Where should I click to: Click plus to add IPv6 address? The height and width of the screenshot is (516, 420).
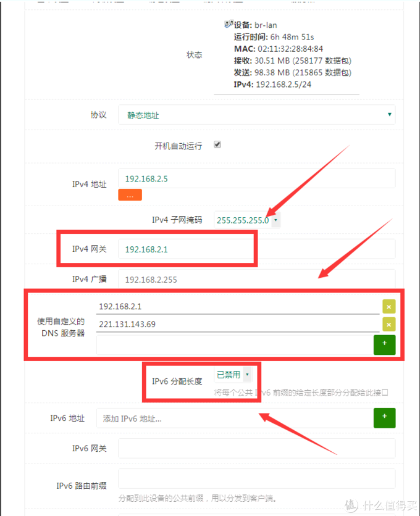click(x=384, y=418)
